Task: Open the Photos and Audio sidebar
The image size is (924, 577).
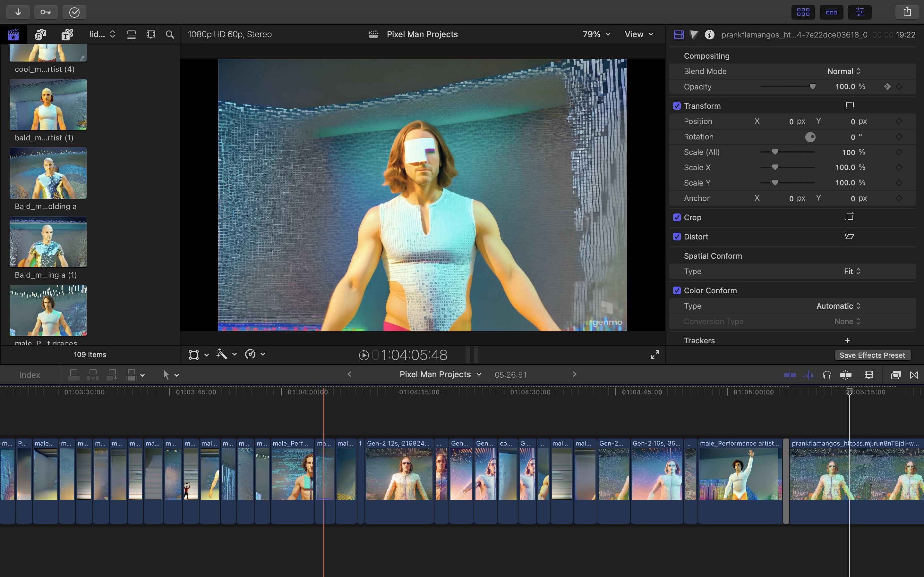Action: (40, 34)
